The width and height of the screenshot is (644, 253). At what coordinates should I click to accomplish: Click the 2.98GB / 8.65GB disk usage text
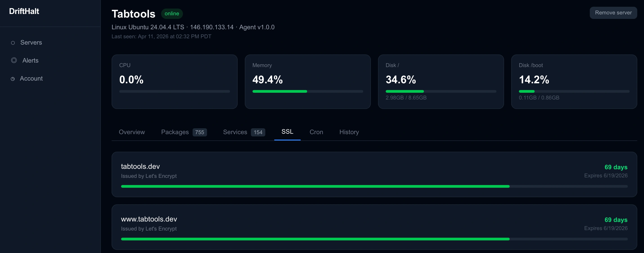[x=406, y=98]
